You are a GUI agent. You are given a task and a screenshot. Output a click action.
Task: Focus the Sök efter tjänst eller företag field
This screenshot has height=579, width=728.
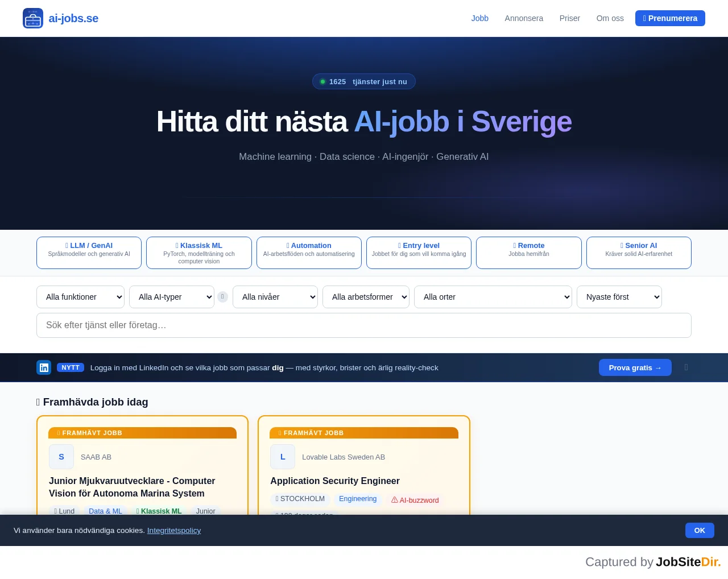[364, 325]
